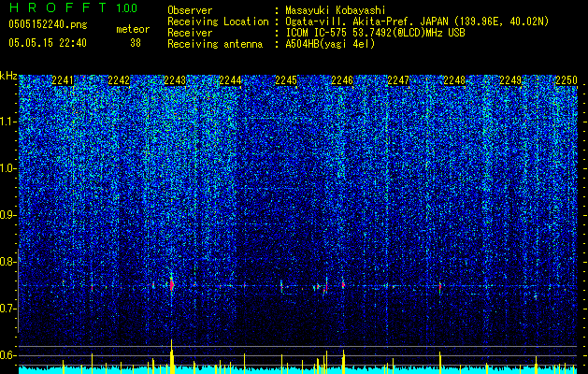Image resolution: width=588 pixels, height=374 pixels.
Task: Click the Receiving antenna field label
Action: (215, 44)
